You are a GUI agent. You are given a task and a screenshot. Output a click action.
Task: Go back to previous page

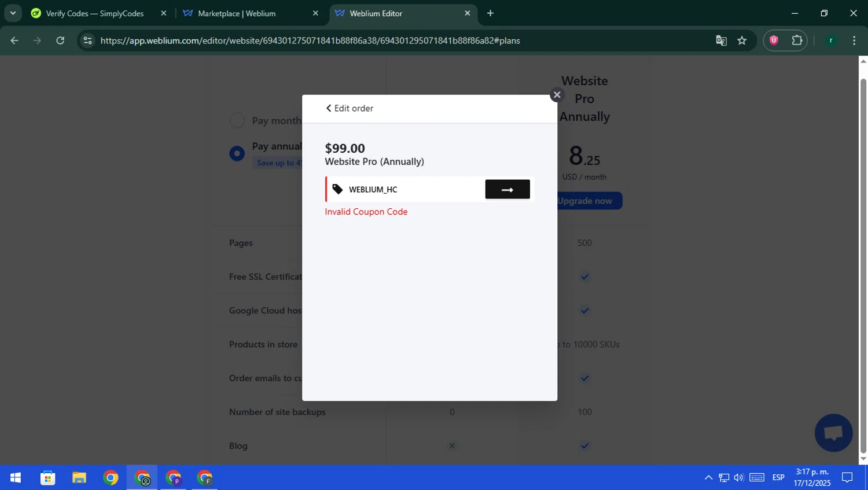[x=14, y=40]
